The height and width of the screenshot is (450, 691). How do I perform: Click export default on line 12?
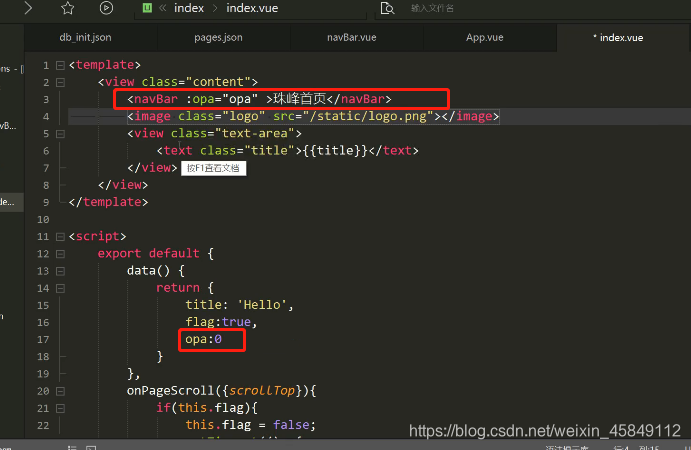149,253
